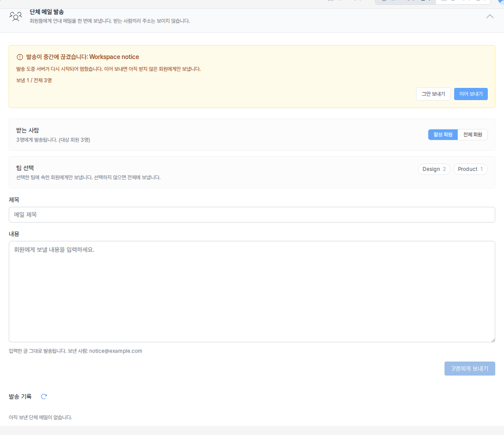This screenshot has width=504, height=435.
Task: Click the notice@example.com sender text
Action: click(115, 351)
